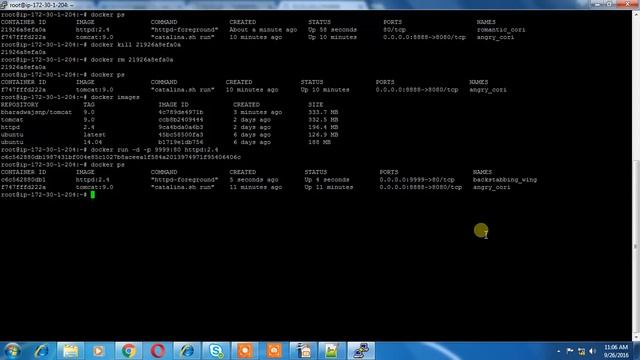
Task: Show hidden system tray icons arrow
Action: [x=558, y=351]
